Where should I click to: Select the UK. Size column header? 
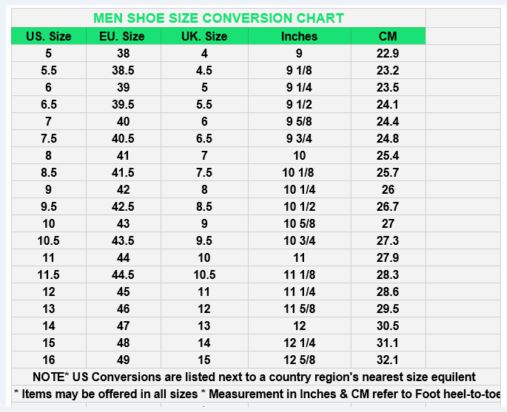pyautogui.click(x=204, y=36)
